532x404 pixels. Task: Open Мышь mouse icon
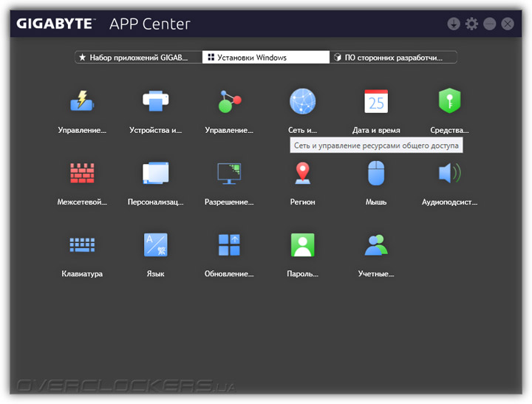pos(376,173)
